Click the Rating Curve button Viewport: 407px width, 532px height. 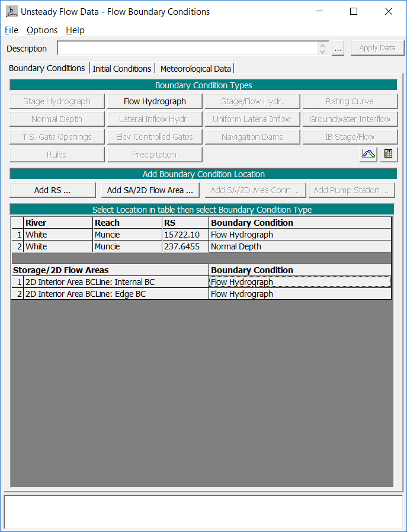[x=350, y=101]
